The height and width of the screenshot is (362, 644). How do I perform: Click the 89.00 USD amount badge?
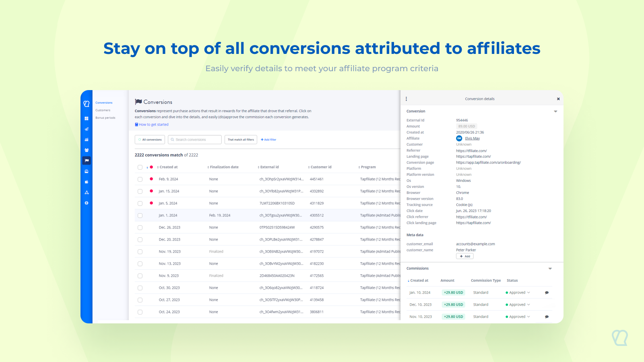click(x=466, y=126)
